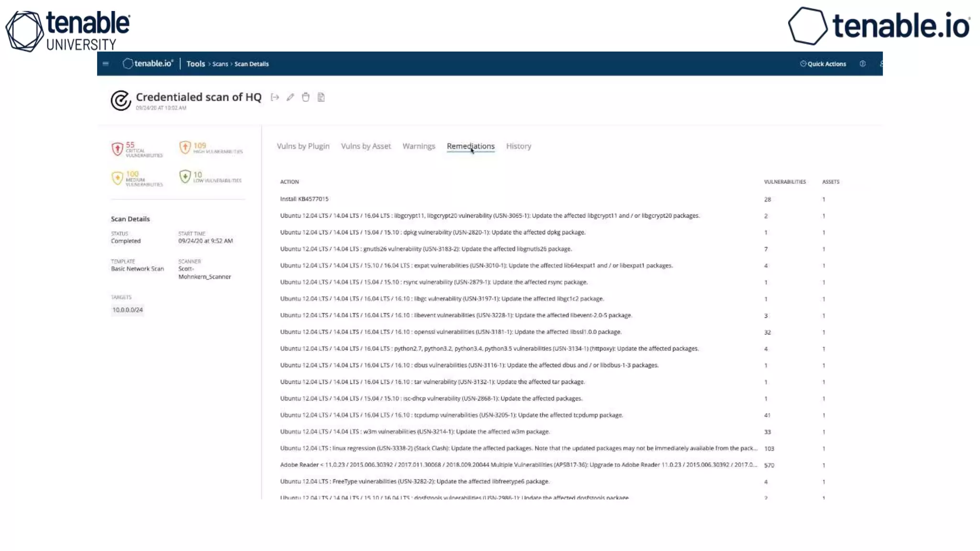The width and height of the screenshot is (980, 551).
Task: Click the trash delete scan icon
Action: tap(305, 98)
